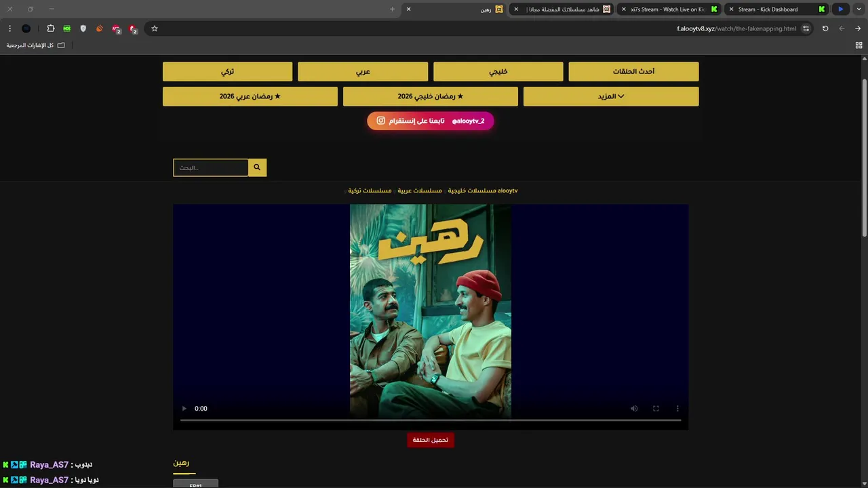
Task: Click the 0:00 video time label
Action: point(201,409)
